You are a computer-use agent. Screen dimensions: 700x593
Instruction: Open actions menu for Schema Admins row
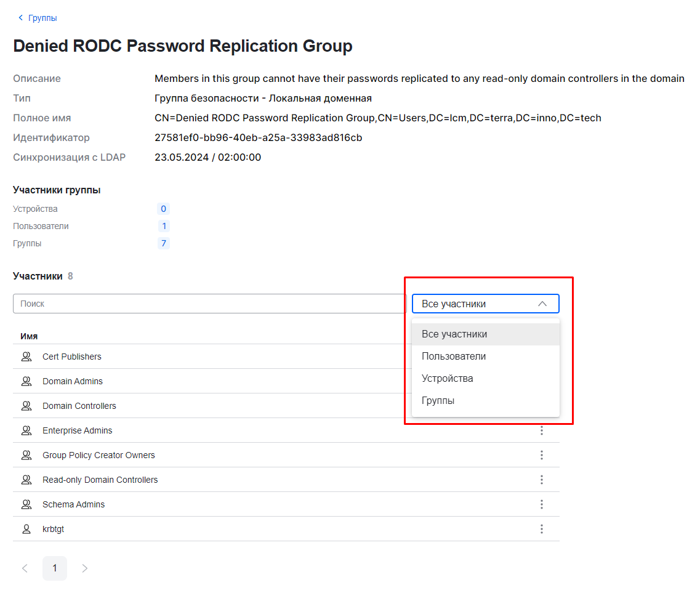point(542,504)
